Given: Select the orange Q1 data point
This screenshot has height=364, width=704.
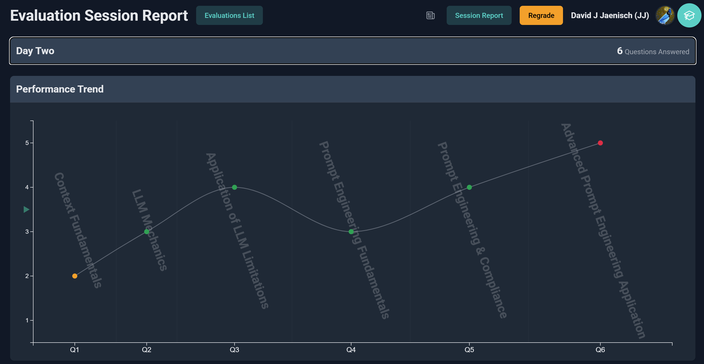Looking at the screenshot, I should tap(75, 276).
